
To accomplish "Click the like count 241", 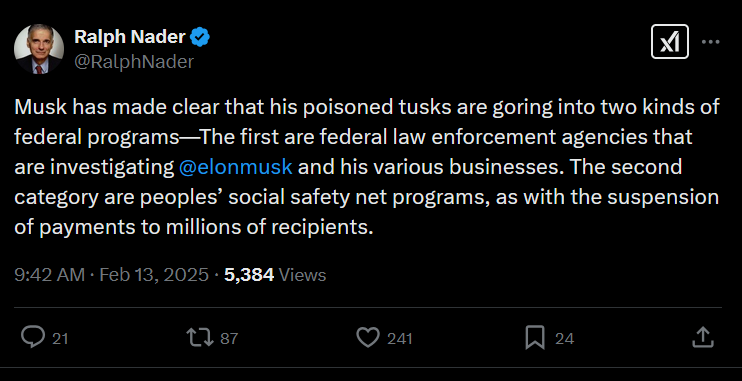I will pos(399,339).
